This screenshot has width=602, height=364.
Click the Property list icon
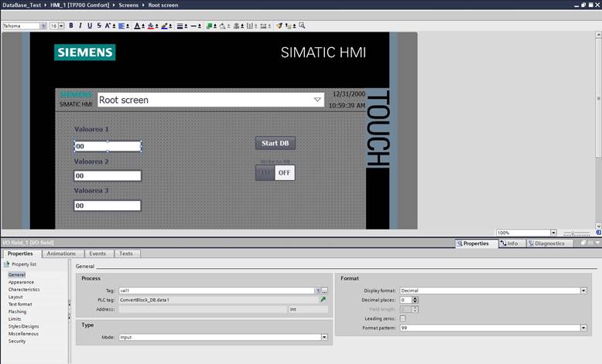pyautogui.click(x=7, y=264)
